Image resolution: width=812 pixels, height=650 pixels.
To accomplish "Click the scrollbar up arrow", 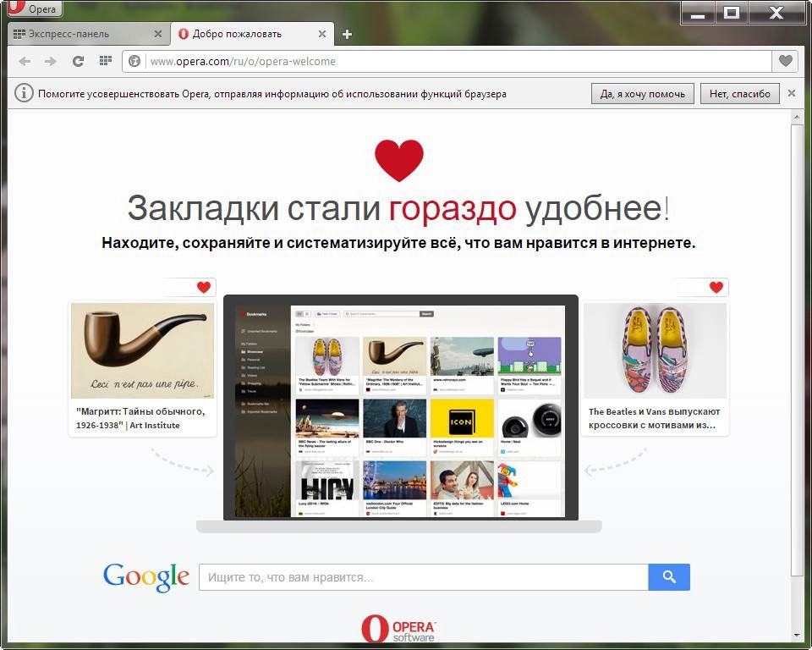I will [x=797, y=117].
